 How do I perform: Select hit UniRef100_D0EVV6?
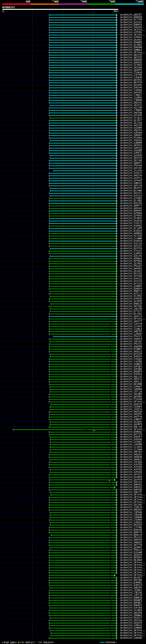click(131, 87)
